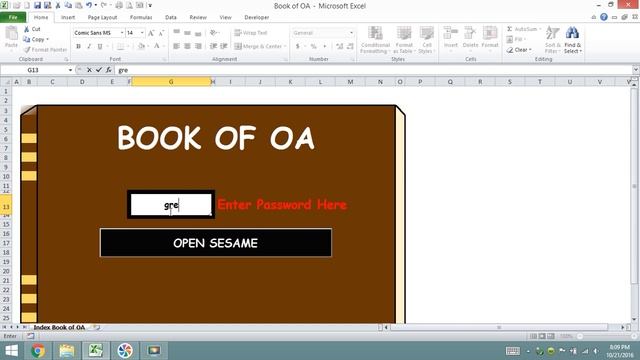640x360 pixels.
Task: Click the Save icon in quick access toolbar
Action: 37,5
